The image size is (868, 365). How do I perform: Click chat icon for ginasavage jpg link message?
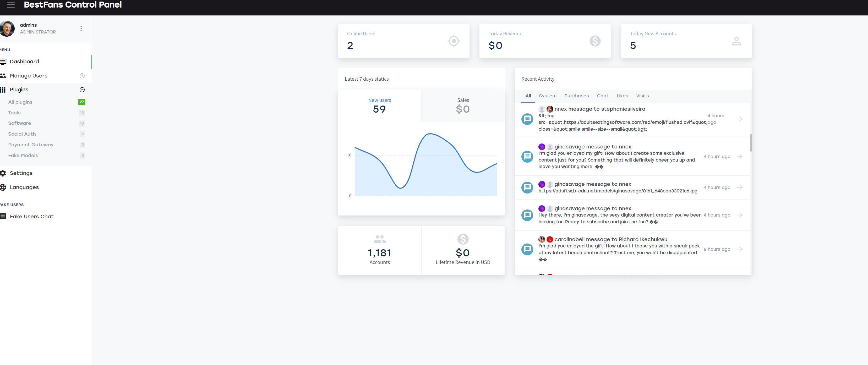[527, 187]
